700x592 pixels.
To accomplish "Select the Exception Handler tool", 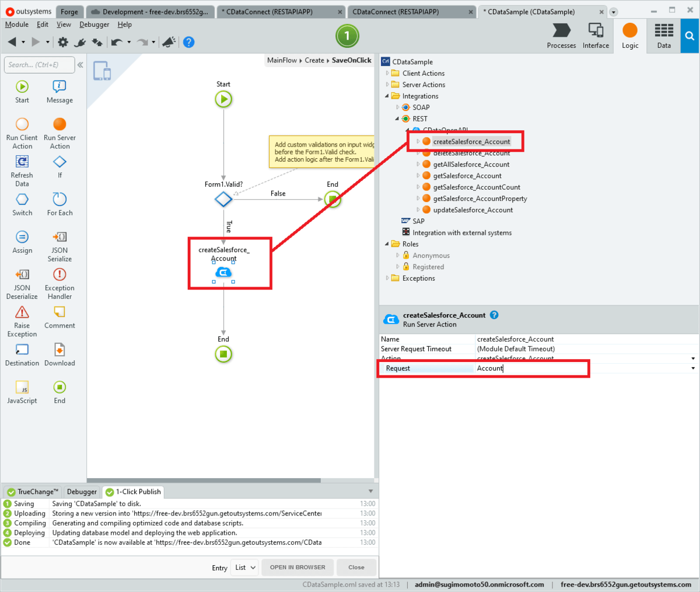I will pos(60,284).
